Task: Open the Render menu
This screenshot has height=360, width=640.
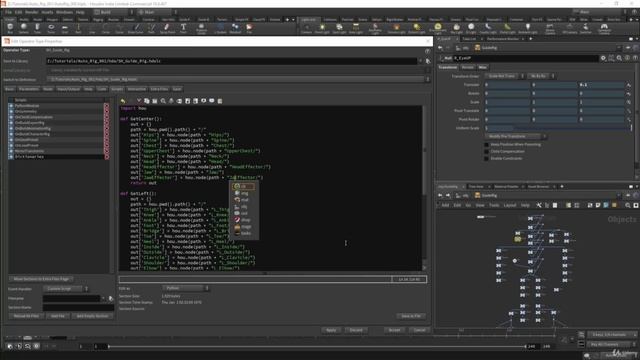Action: (x=31, y=12)
